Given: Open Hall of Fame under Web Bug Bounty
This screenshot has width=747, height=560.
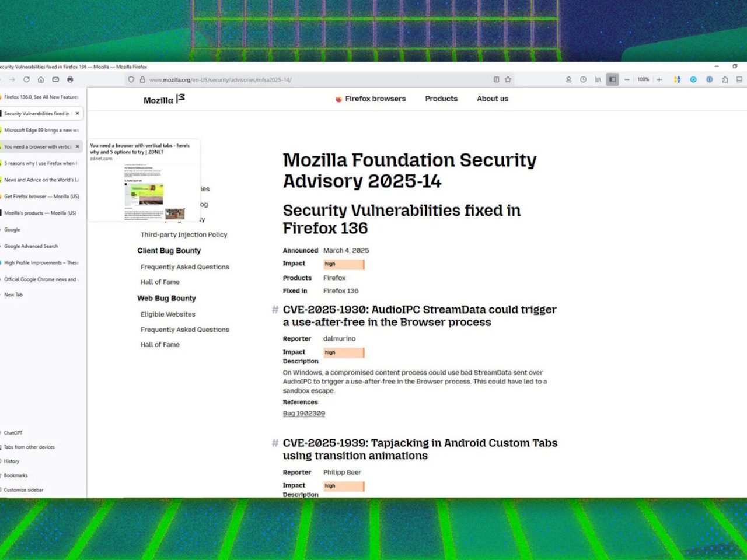Looking at the screenshot, I should point(160,345).
